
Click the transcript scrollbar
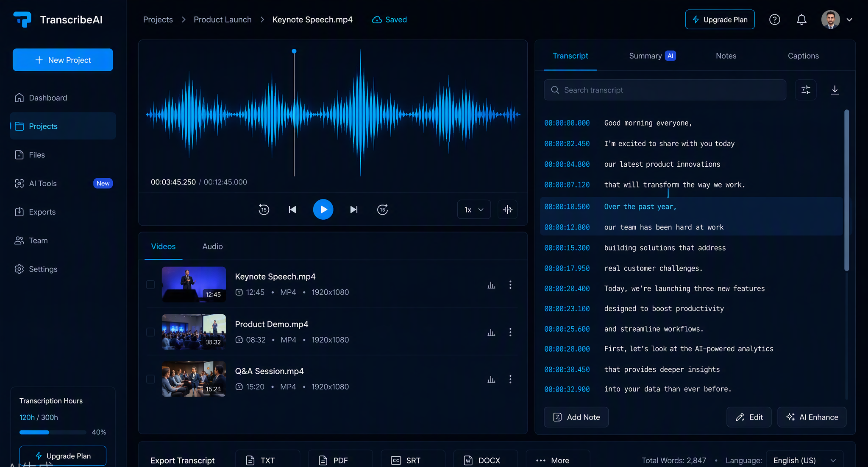846,190
